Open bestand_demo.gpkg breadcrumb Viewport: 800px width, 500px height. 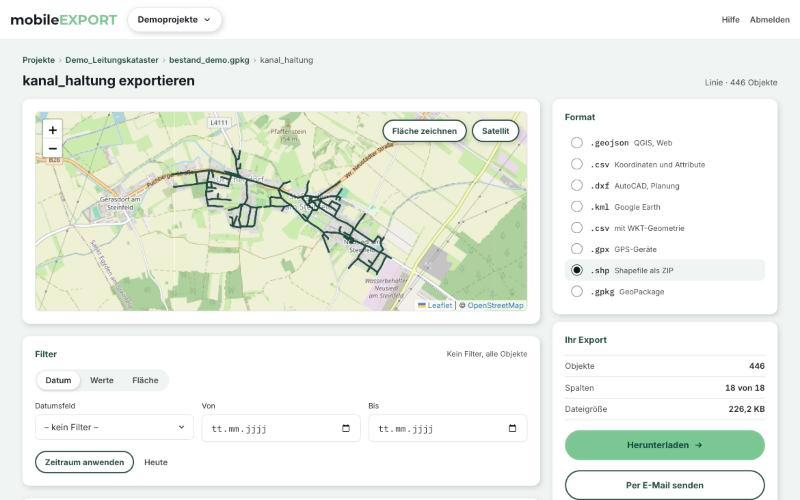coord(209,60)
